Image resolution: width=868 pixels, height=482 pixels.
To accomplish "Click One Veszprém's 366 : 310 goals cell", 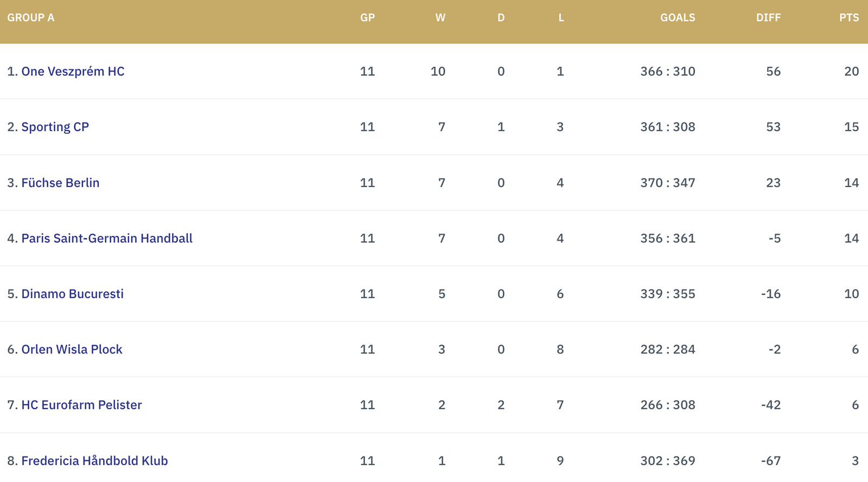I will pos(668,72).
